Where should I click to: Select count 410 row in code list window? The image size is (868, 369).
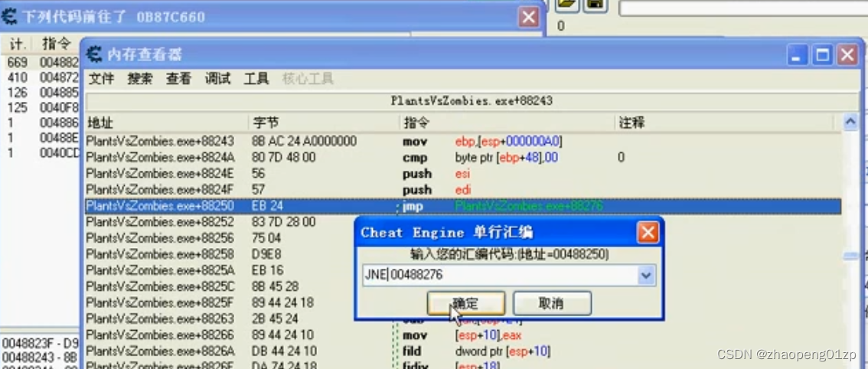click(x=41, y=77)
